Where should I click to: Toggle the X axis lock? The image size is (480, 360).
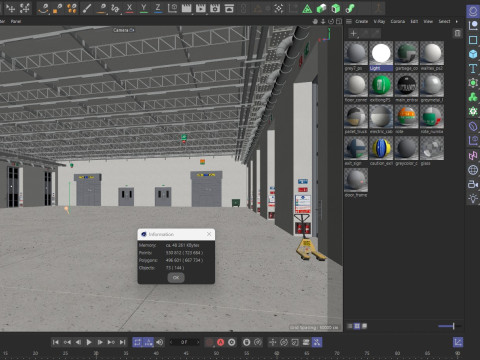coord(129,8)
